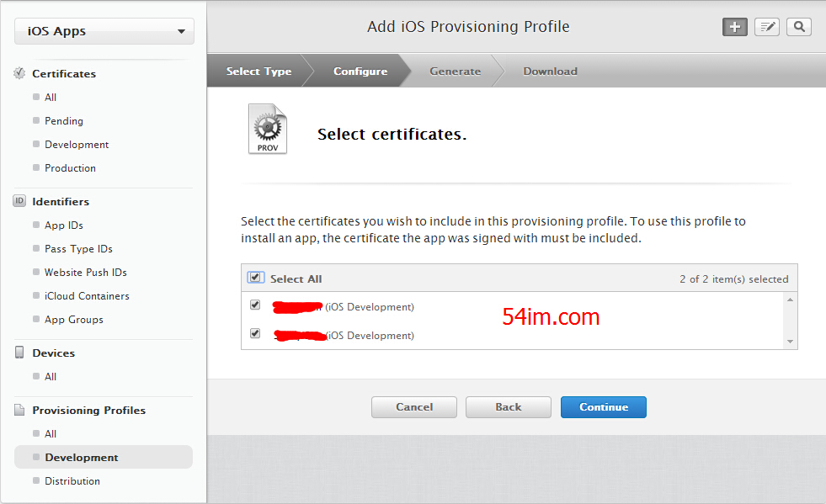This screenshot has height=504, width=826.
Task: Open Pass Type IDs
Action: click(78, 248)
